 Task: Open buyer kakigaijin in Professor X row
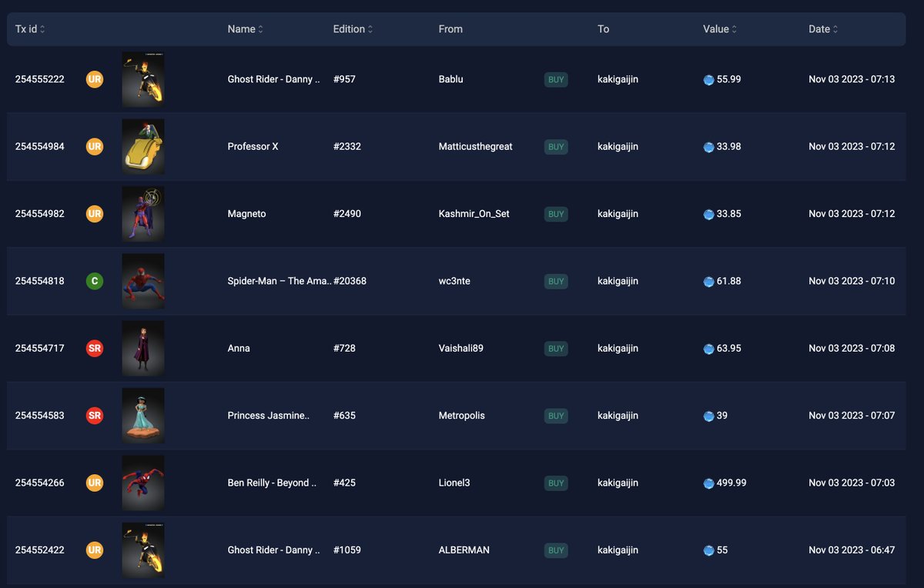coord(618,146)
